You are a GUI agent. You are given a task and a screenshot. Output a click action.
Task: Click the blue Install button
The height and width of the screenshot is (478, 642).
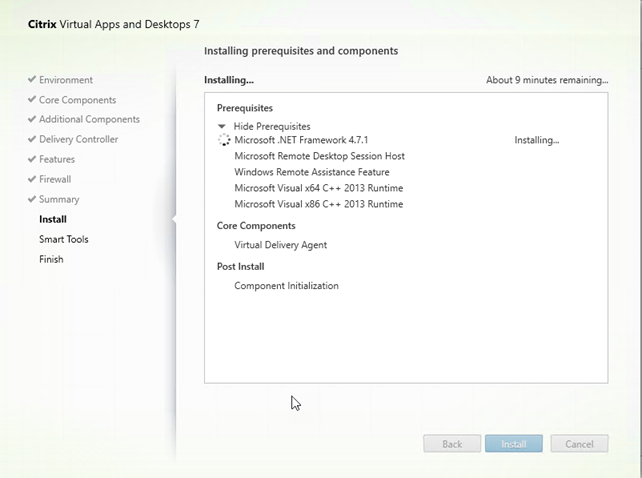pyautogui.click(x=514, y=444)
